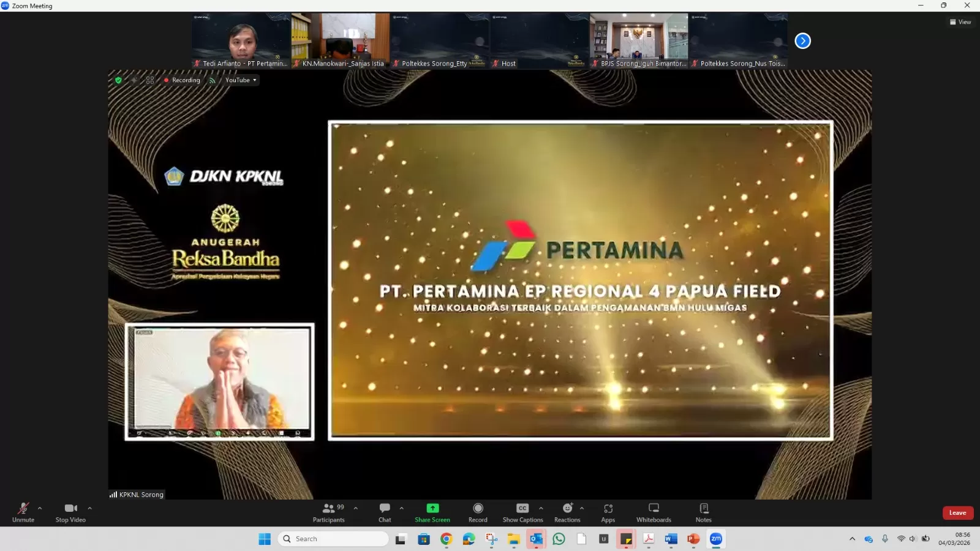Open Snipping Tool from the taskbar
The image size is (980, 551).
492,539
